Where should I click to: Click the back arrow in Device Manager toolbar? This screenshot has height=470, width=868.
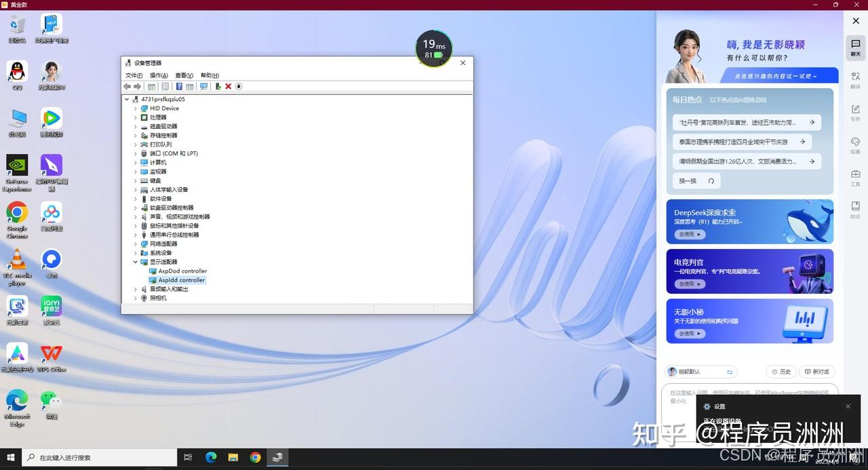(x=127, y=86)
